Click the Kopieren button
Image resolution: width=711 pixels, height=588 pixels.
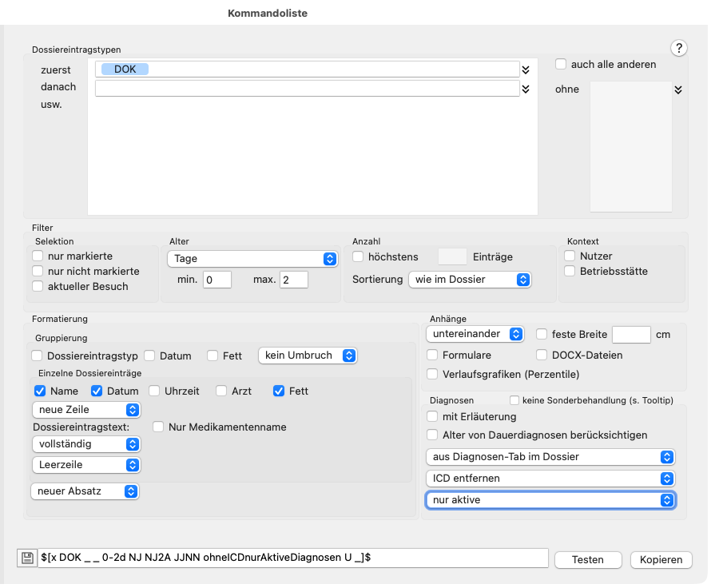point(661,559)
